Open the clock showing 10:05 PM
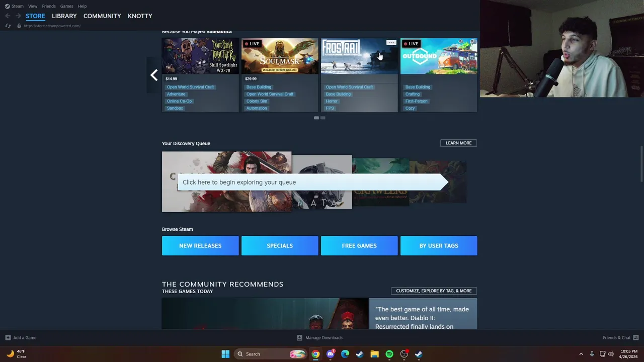Screen dimensions: 644x362 pyautogui.click(x=629, y=354)
